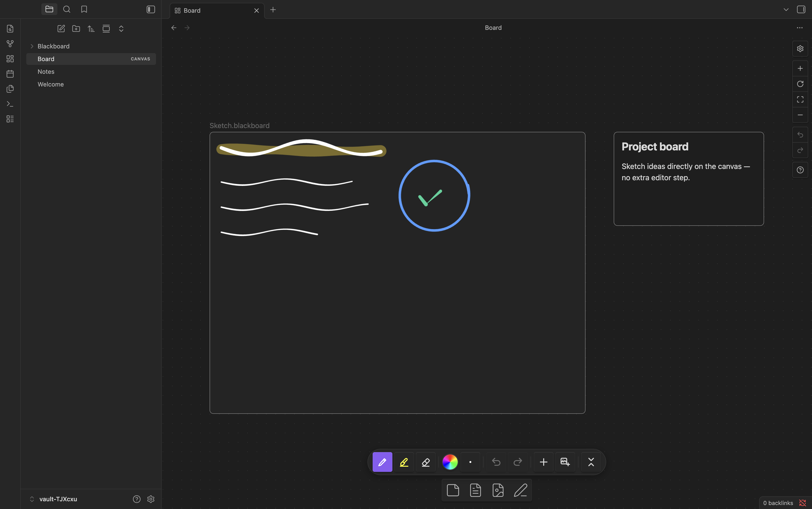
Task: Open canvas settings gear
Action: [800, 48]
